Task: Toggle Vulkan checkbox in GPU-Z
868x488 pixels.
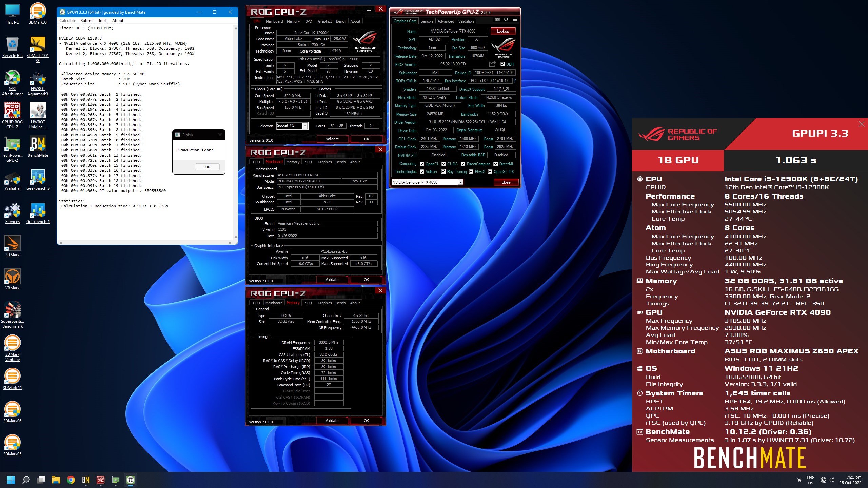Action: coord(422,172)
